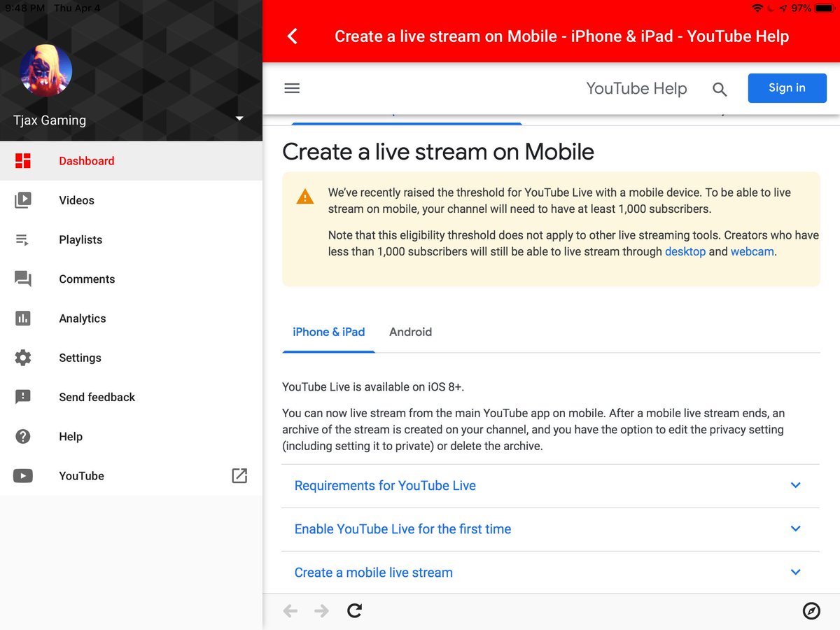Viewport: 840px width, 630px height.
Task: Click the Tjax Gaming channel name
Action: [50, 120]
